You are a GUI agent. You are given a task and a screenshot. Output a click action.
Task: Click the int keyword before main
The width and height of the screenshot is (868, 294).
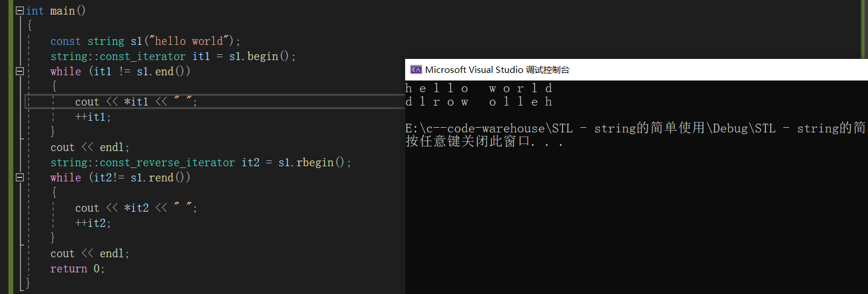[x=35, y=11]
